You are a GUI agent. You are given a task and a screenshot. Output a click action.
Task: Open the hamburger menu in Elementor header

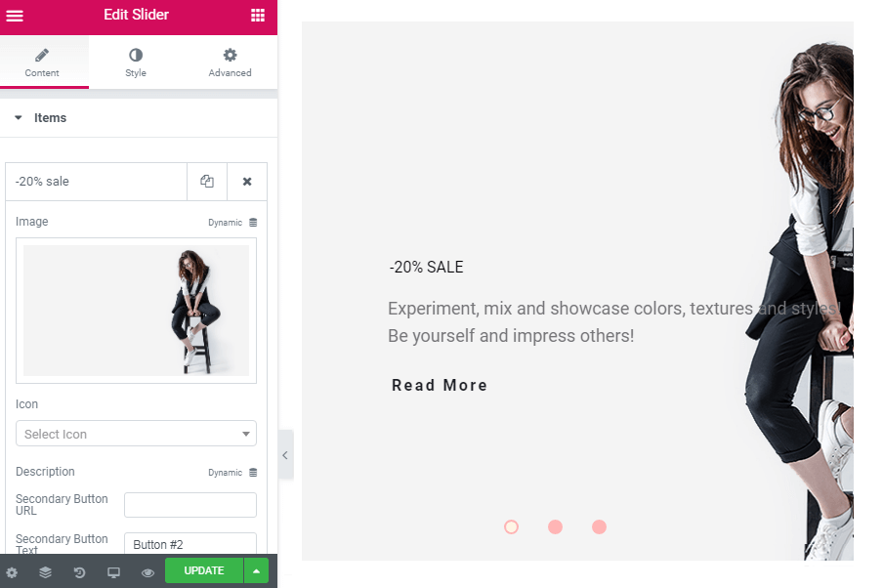(x=15, y=16)
